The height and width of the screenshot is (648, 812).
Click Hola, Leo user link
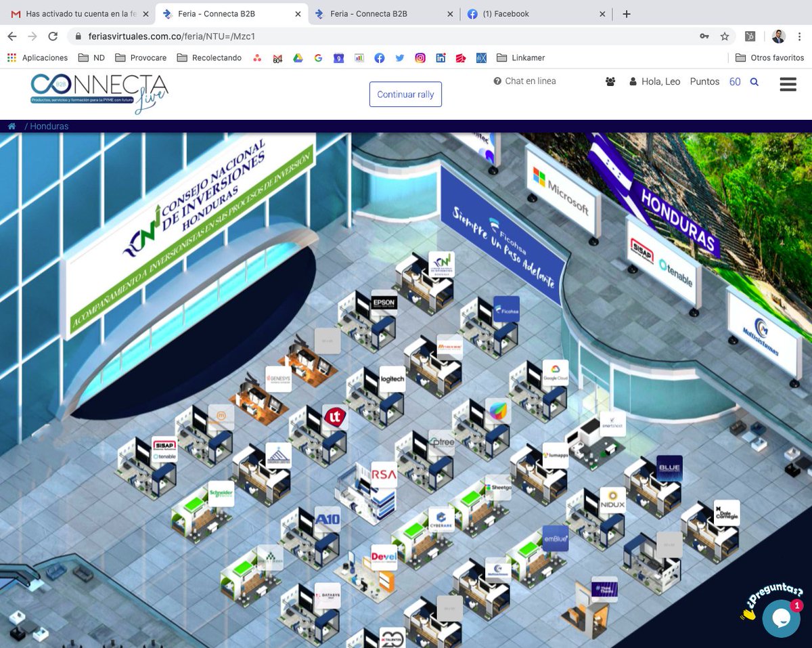click(x=655, y=81)
